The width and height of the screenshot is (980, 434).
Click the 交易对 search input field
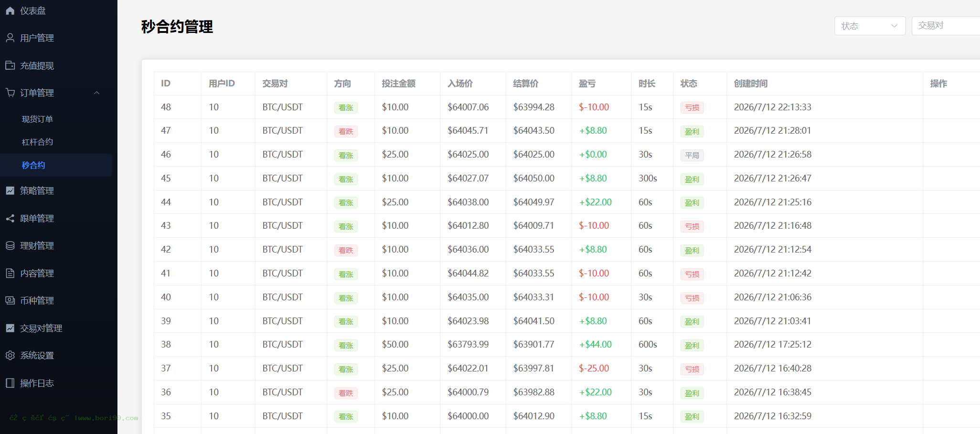(x=946, y=26)
